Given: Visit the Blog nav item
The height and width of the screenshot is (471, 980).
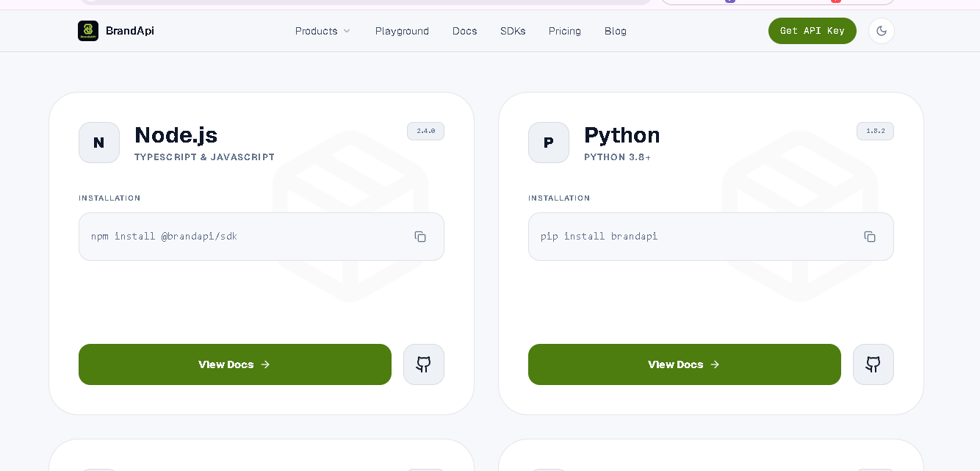Looking at the screenshot, I should coord(616,31).
